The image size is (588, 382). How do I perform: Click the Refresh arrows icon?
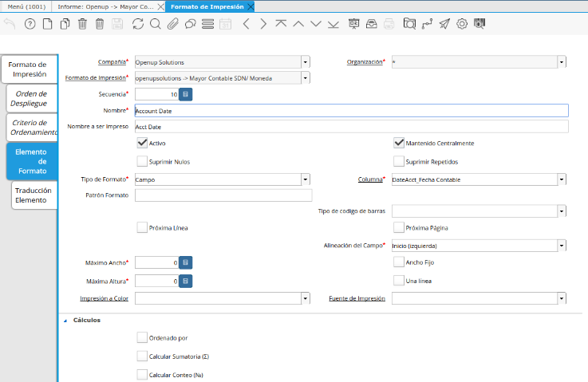(139, 24)
